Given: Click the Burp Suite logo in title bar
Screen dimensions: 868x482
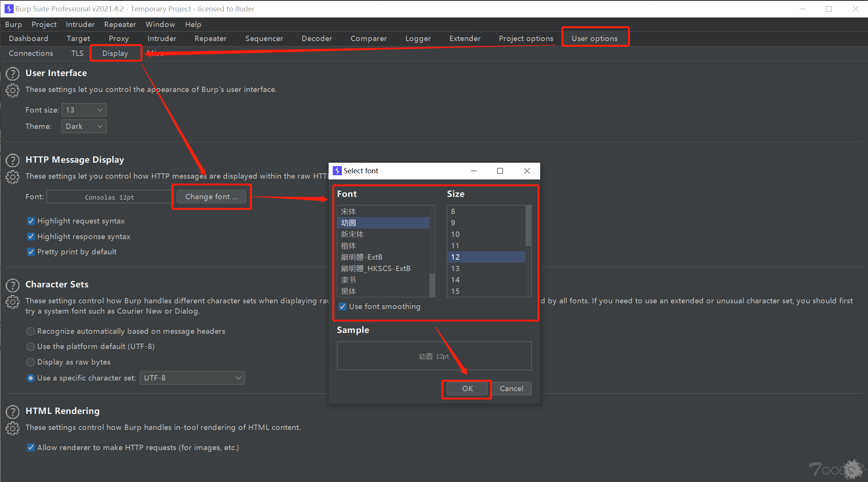Looking at the screenshot, I should pos(9,9).
